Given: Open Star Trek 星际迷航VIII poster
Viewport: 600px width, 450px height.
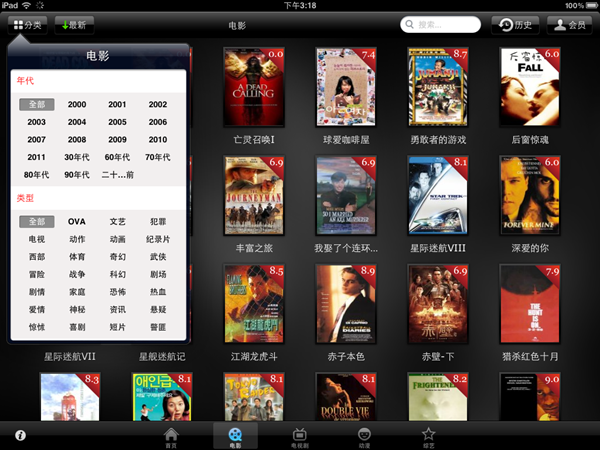Looking at the screenshot, I should (438, 195).
